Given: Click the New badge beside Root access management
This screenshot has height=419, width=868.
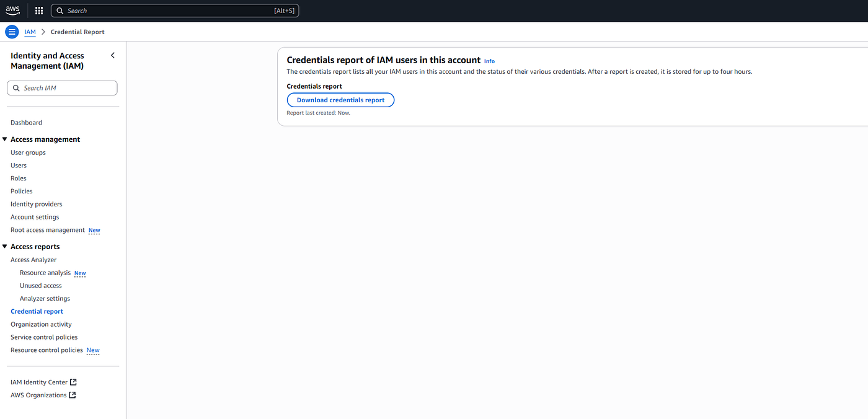Looking at the screenshot, I should click(x=94, y=231).
